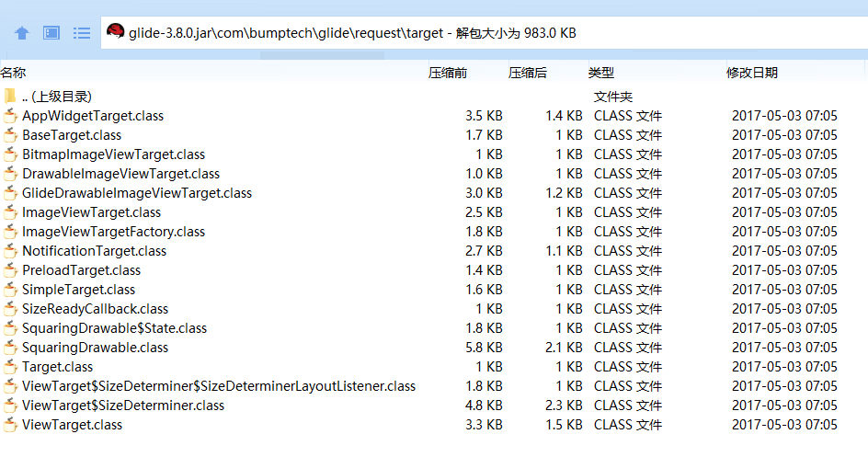868x457 pixels.
Task: Click DrawableImageViewTarget.class file icon
Action: click(x=10, y=174)
